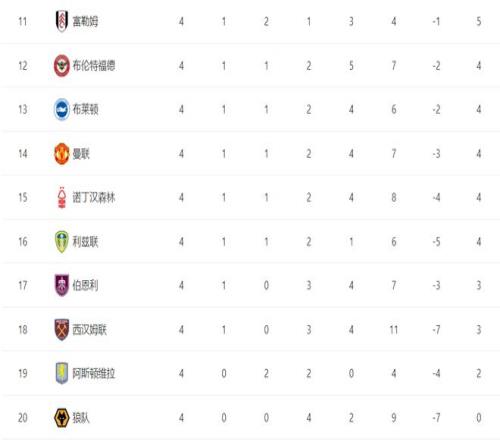Open the 布伦特福德 team name link
The height and width of the screenshot is (440, 500).
(x=94, y=66)
